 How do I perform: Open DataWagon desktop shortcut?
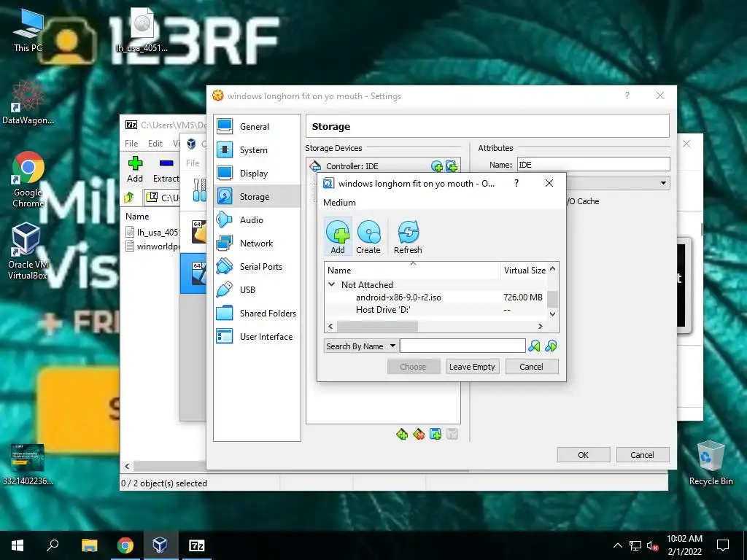pos(28,102)
